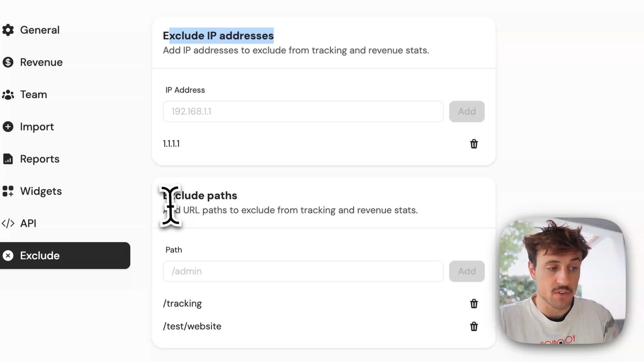Click the Team people icon
644x362 pixels.
[8, 95]
